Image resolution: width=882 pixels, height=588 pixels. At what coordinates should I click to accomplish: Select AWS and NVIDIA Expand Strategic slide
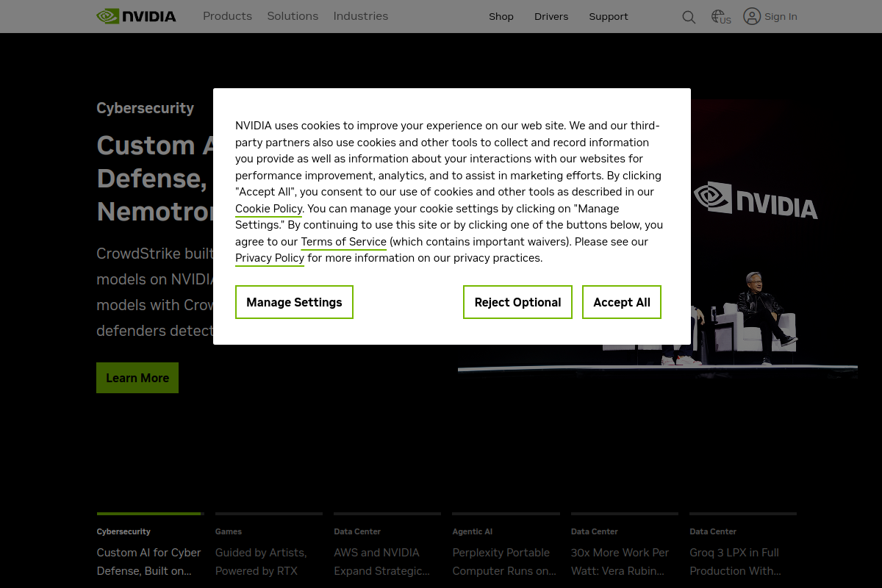tap(387, 545)
